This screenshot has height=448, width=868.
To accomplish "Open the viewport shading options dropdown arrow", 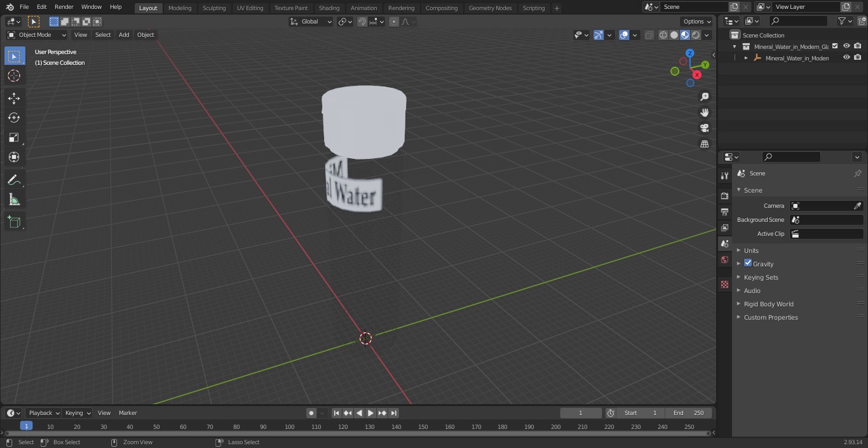I will 707,35.
